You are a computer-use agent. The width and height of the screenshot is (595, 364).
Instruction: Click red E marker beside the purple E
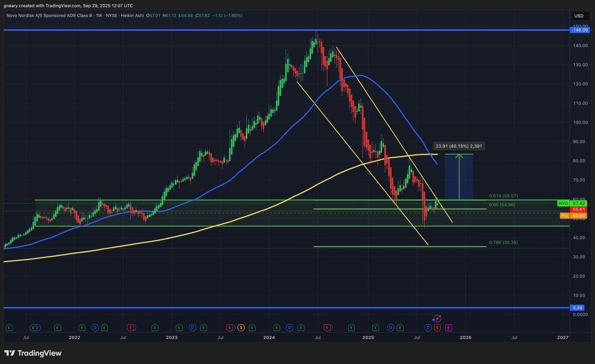tap(437, 328)
